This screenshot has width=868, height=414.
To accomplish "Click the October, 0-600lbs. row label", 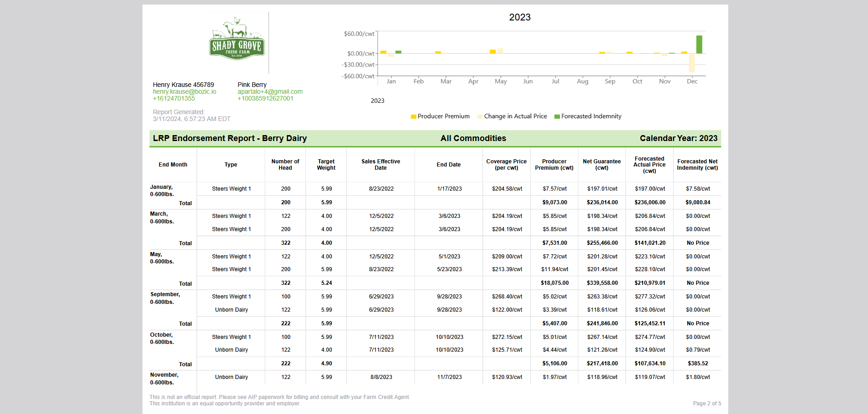I will point(162,338).
